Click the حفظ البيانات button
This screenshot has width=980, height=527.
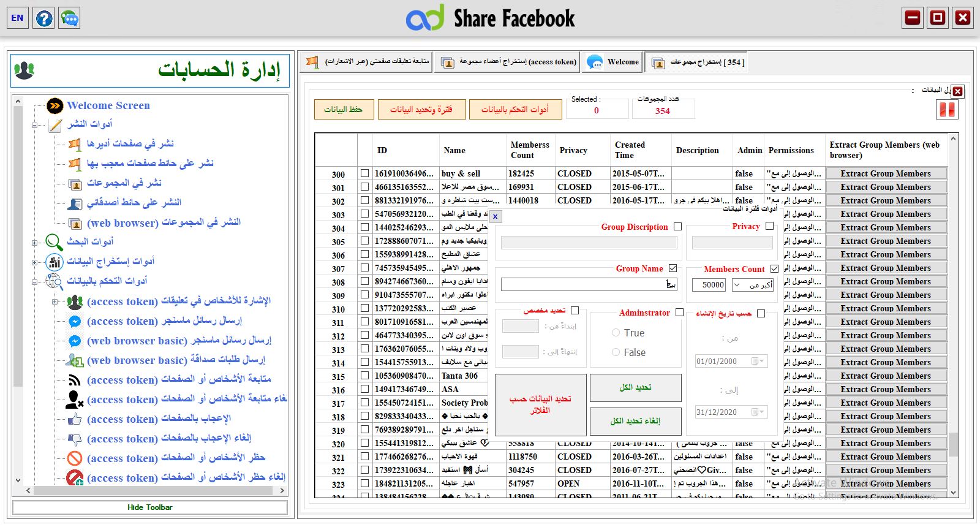[x=343, y=109]
